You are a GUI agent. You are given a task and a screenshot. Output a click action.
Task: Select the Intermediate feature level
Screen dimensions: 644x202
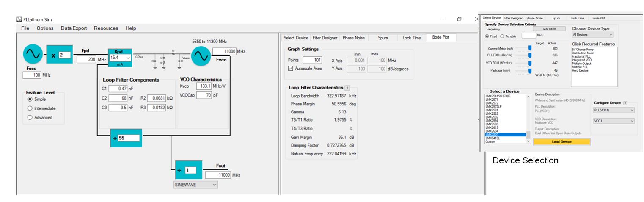[x=30, y=108]
